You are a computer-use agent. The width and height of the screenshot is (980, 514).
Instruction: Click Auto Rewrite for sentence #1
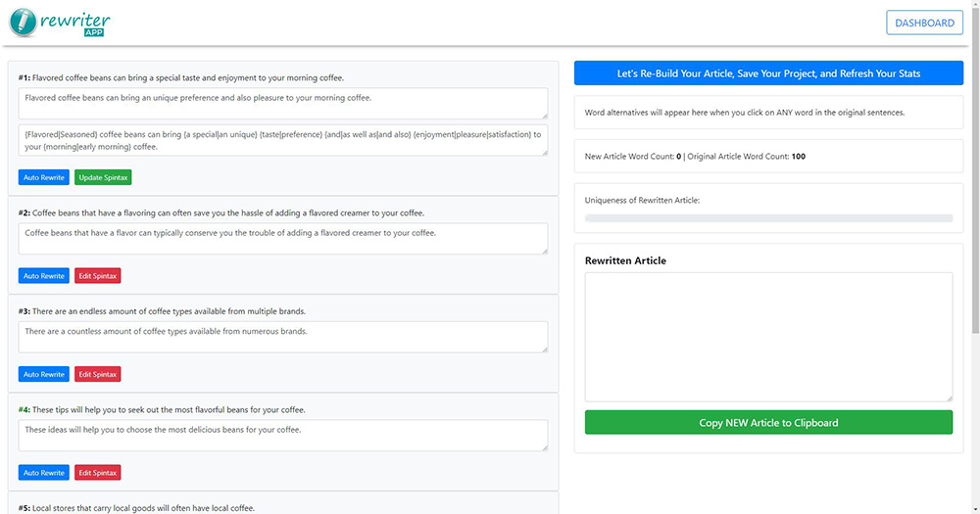[x=44, y=177]
